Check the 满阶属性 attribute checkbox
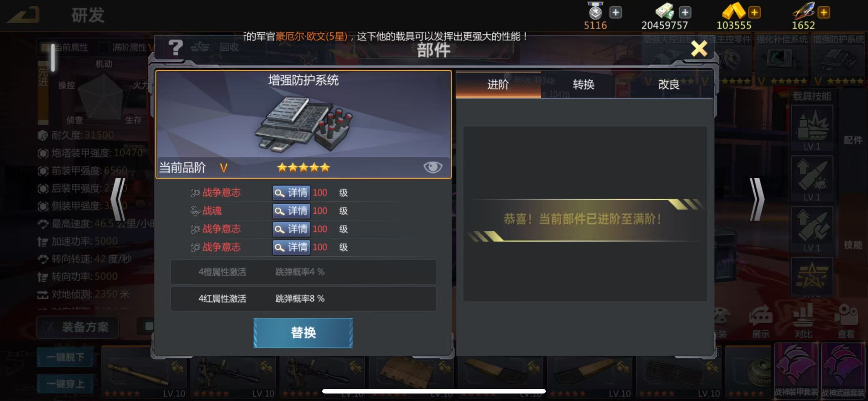This screenshot has height=401, width=868. [104, 47]
